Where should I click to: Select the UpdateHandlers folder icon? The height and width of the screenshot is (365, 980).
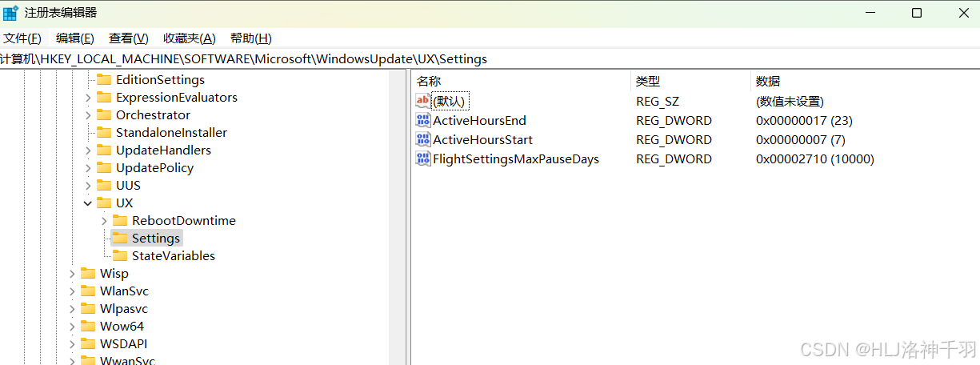tap(104, 150)
